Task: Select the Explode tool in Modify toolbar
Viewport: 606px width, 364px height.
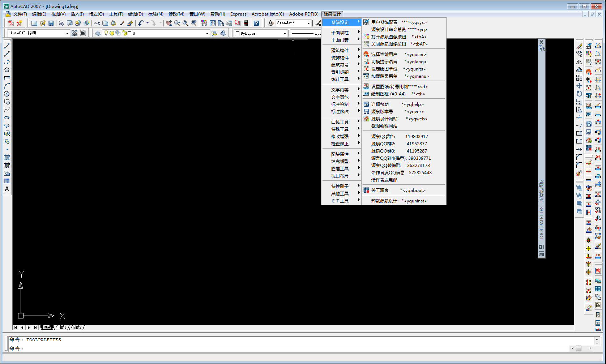Action: [x=579, y=173]
